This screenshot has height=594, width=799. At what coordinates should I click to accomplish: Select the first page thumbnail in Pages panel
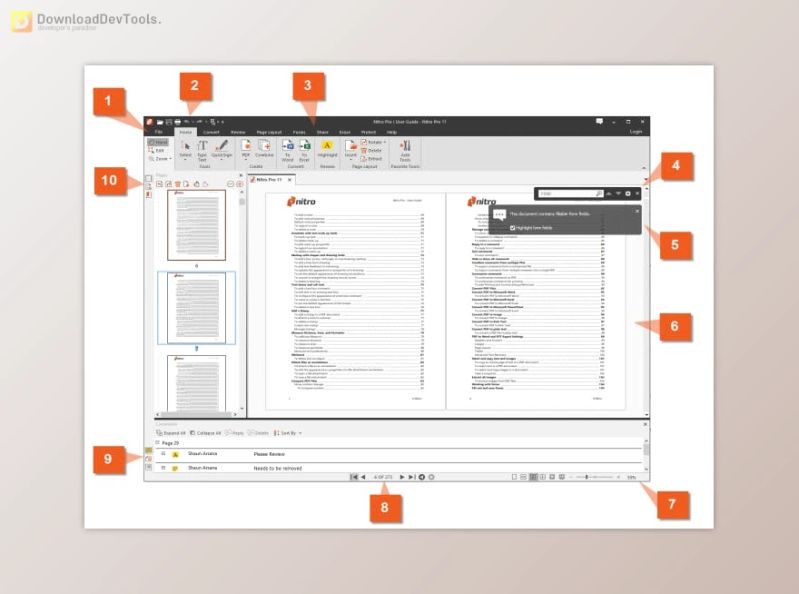tap(196, 225)
